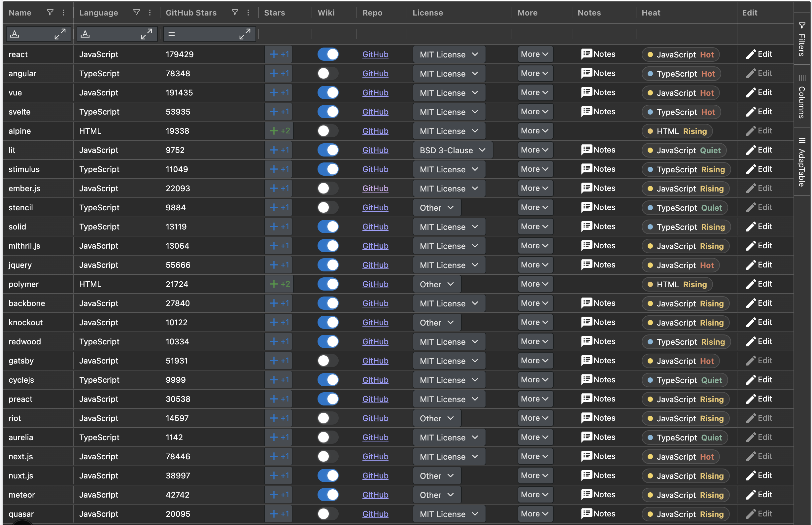This screenshot has height=525, width=812.
Task: Enable the Wiki toggle for ember.js
Action: [328, 188]
